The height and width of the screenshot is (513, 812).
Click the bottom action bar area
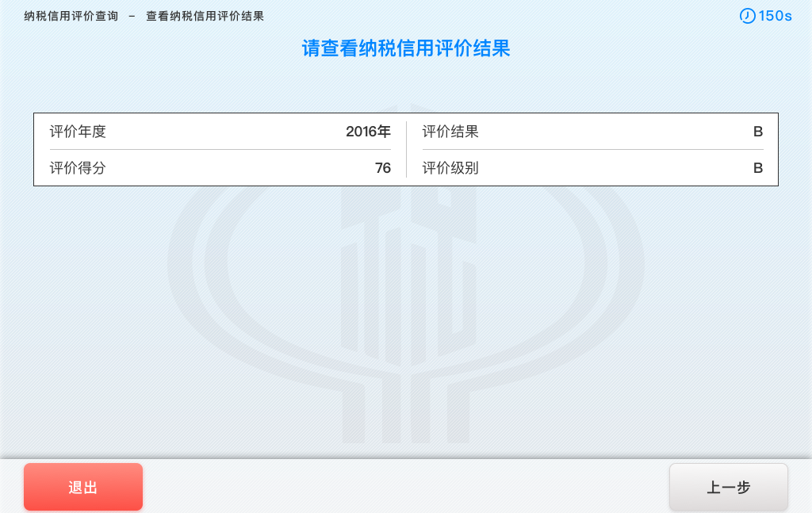tap(406, 486)
